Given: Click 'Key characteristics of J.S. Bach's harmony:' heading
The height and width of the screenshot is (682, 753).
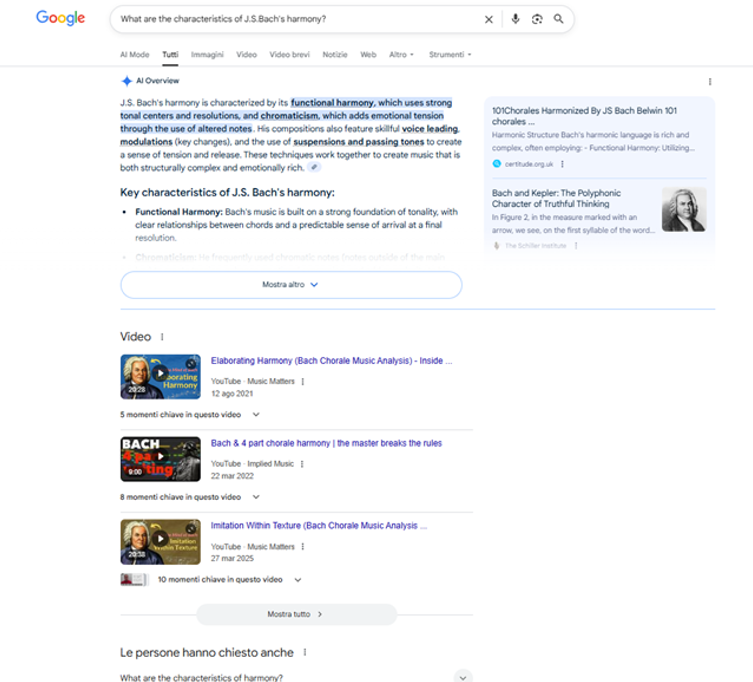Looking at the screenshot, I should (227, 193).
